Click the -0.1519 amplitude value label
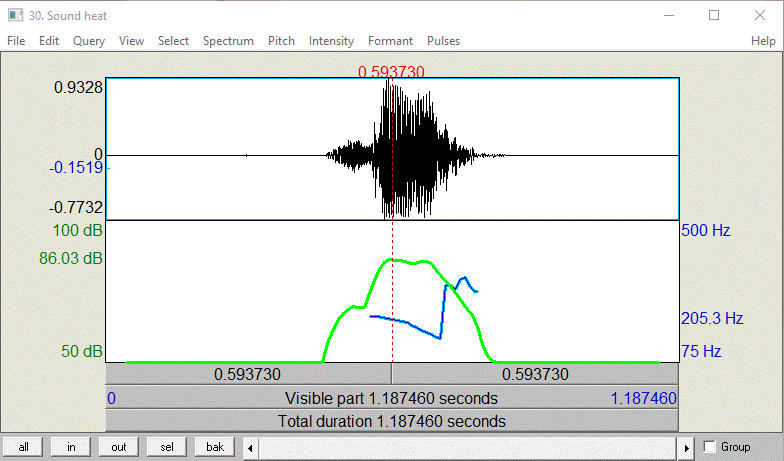Image resolution: width=784 pixels, height=461 pixels. (x=76, y=167)
